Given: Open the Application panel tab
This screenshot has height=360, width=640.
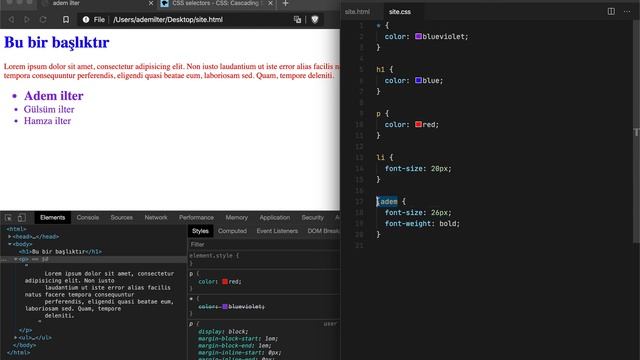Looking at the screenshot, I should [275, 218].
